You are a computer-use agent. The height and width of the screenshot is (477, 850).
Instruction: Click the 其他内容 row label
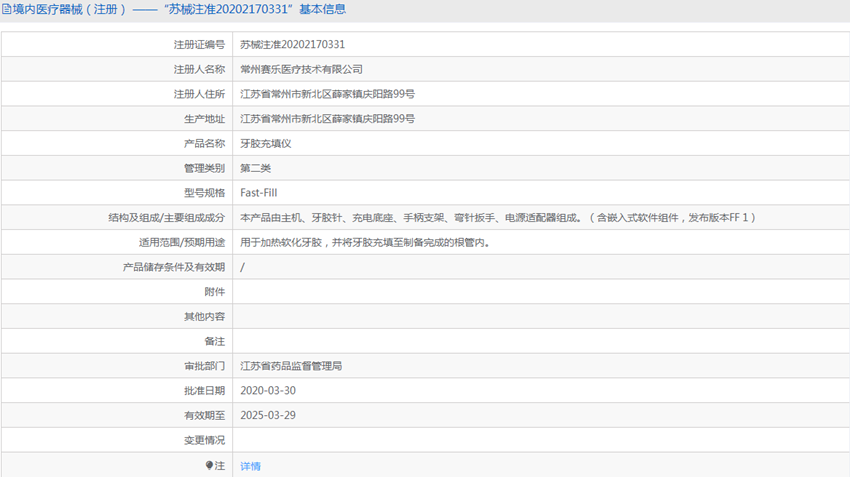pyautogui.click(x=204, y=317)
